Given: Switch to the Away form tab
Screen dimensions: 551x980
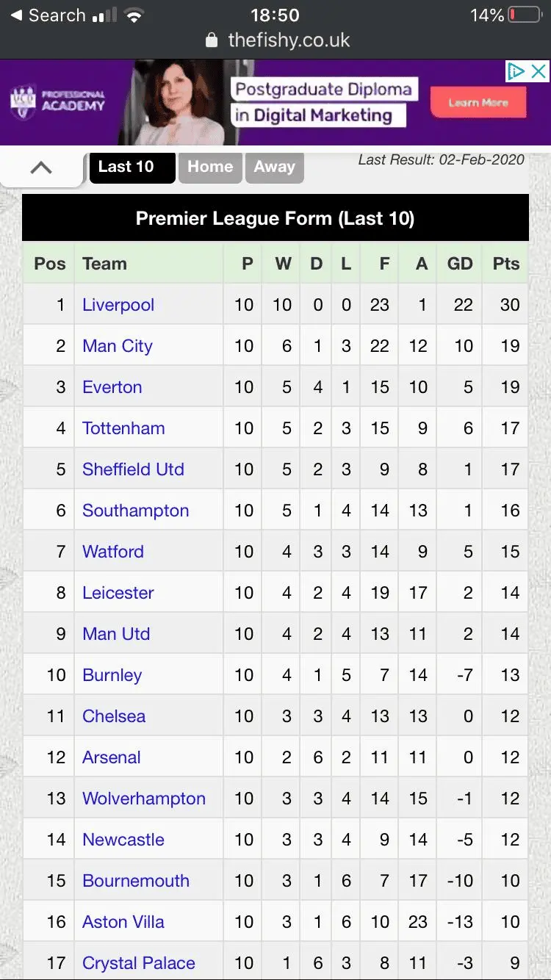Looking at the screenshot, I should [274, 167].
